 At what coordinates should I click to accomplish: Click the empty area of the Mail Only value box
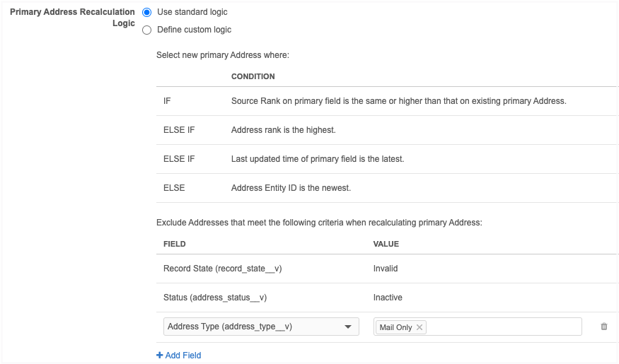point(502,327)
